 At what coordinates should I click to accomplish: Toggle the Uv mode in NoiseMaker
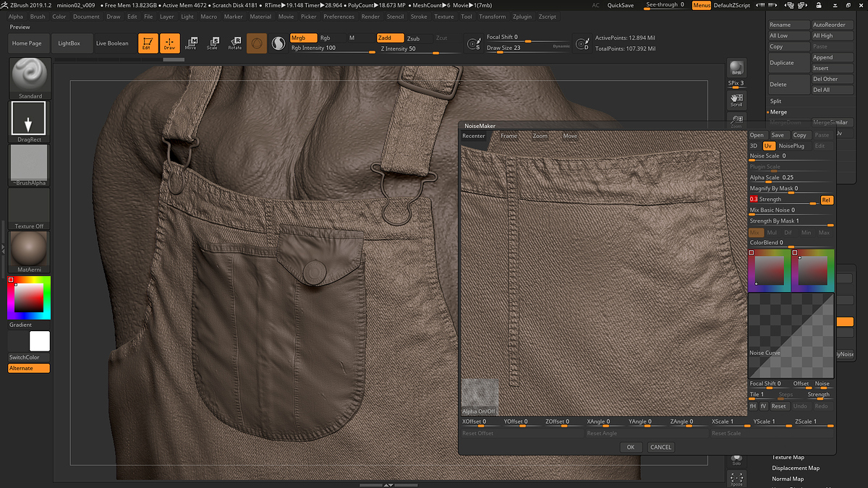coord(768,146)
